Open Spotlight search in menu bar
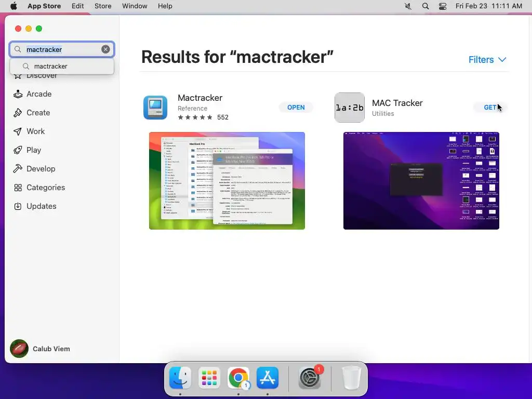The width and height of the screenshot is (532, 399). tap(425, 6)
